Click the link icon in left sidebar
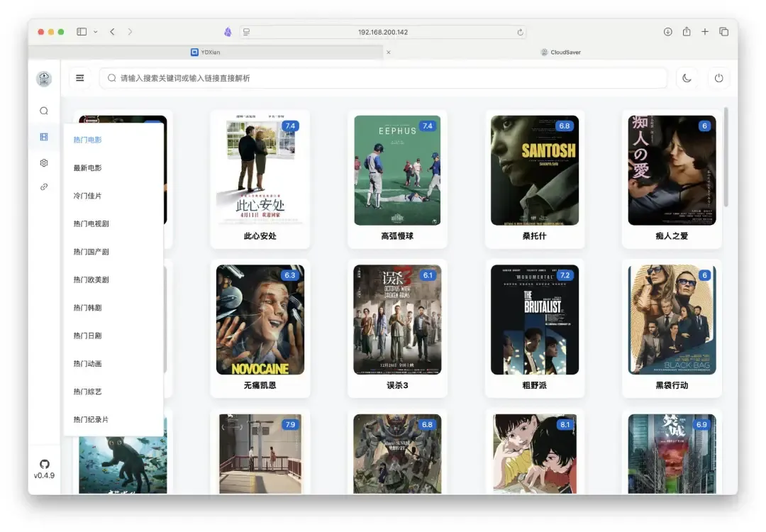 pos(44,187)
